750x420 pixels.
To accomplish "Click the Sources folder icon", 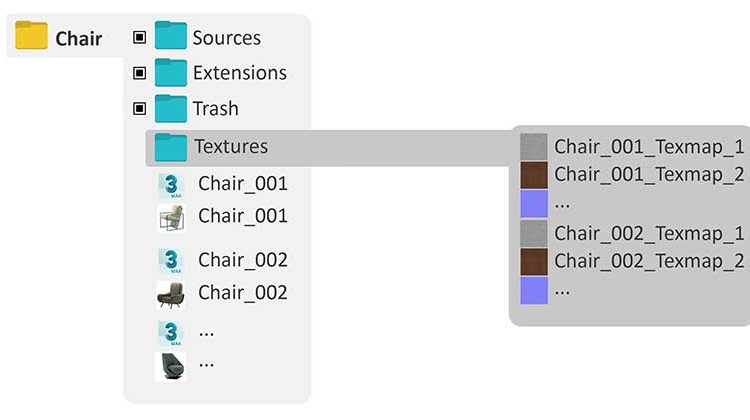I will point(171,37).
